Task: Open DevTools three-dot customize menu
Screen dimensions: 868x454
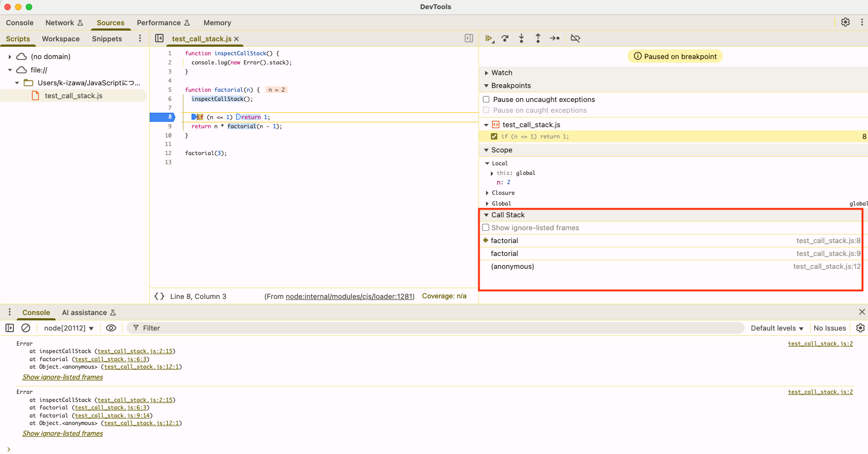Action: coord(862,22)
